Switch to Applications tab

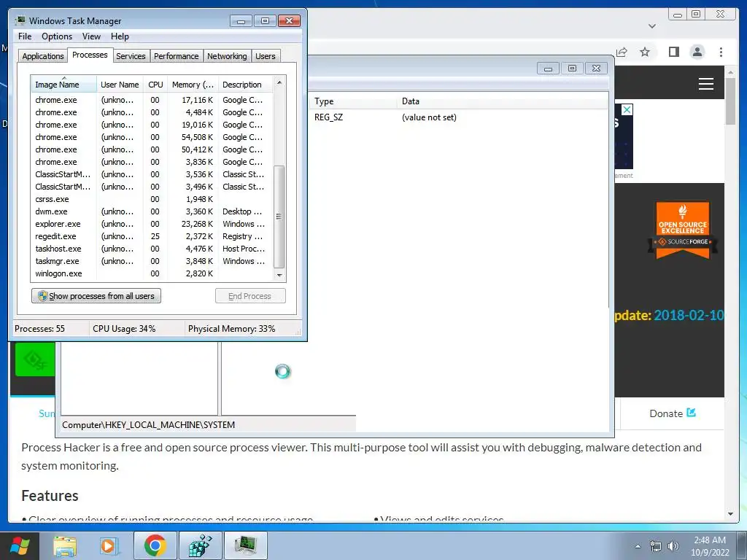pyautogui.click(x=43, y=56)
